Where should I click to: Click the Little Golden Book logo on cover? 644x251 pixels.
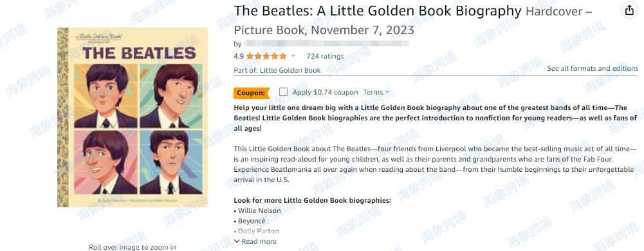pyautogui.click(x=99, y=38)
